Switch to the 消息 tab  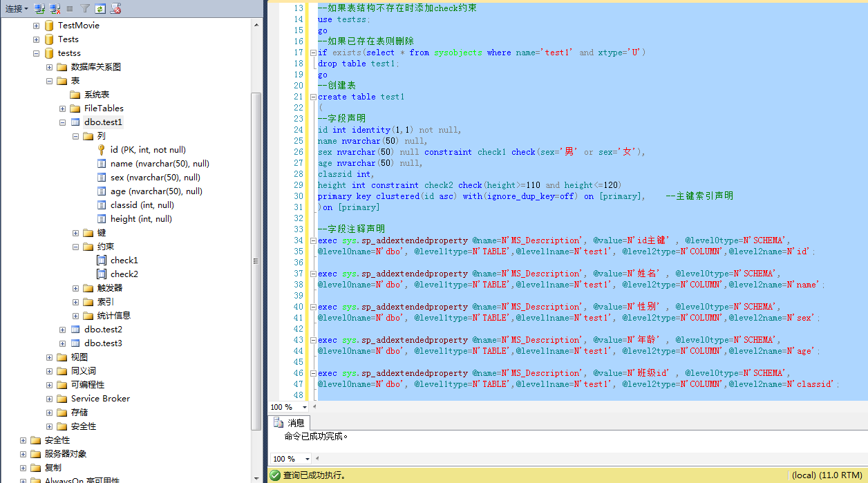pos(290,422)
